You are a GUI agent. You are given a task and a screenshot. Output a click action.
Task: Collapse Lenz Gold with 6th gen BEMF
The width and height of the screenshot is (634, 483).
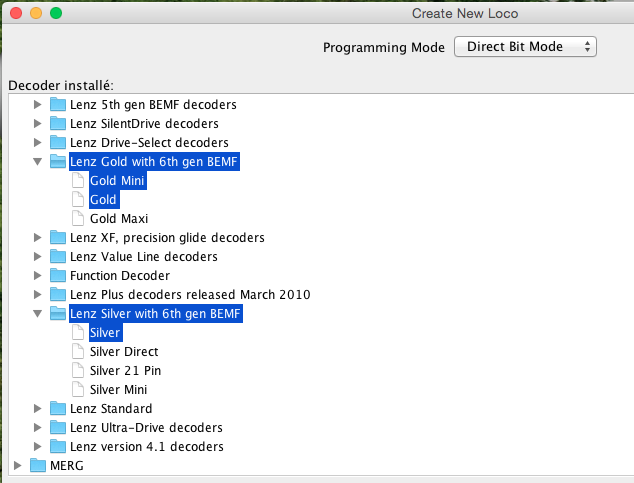click(37, 162)
